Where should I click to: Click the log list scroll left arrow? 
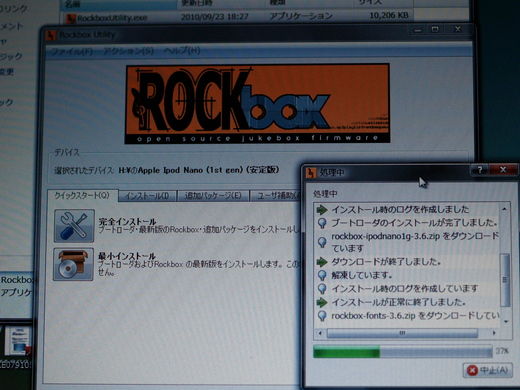coord(320,333)
